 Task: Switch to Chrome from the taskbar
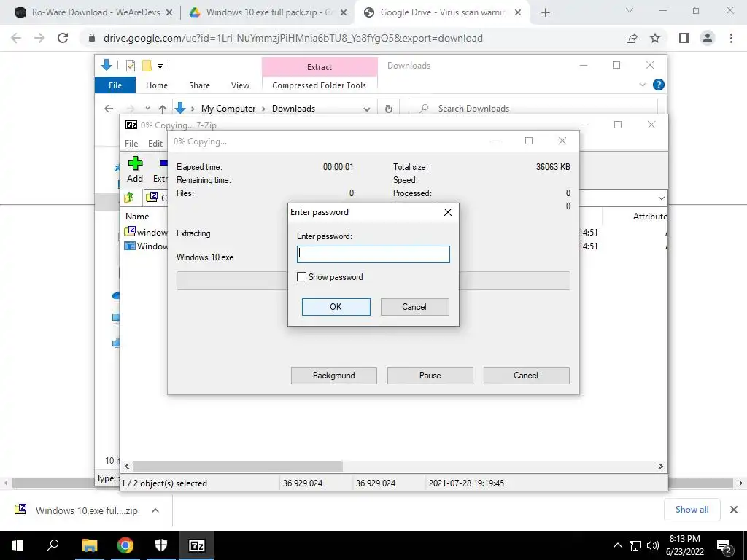pyautogui.click(x=125, y=545)
